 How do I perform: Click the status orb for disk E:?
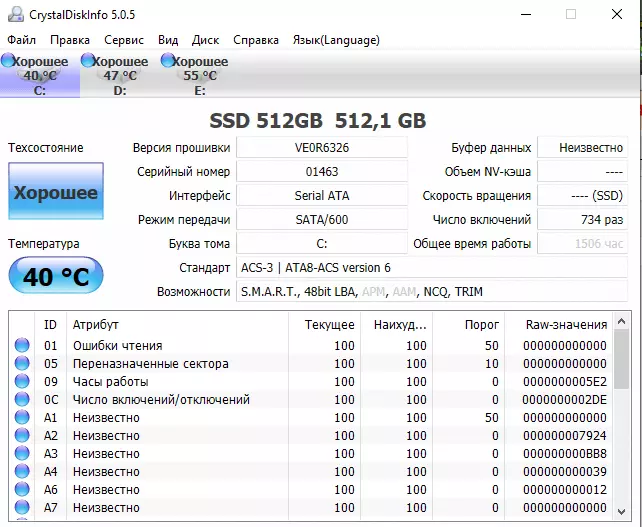click(x=168, y=61)
